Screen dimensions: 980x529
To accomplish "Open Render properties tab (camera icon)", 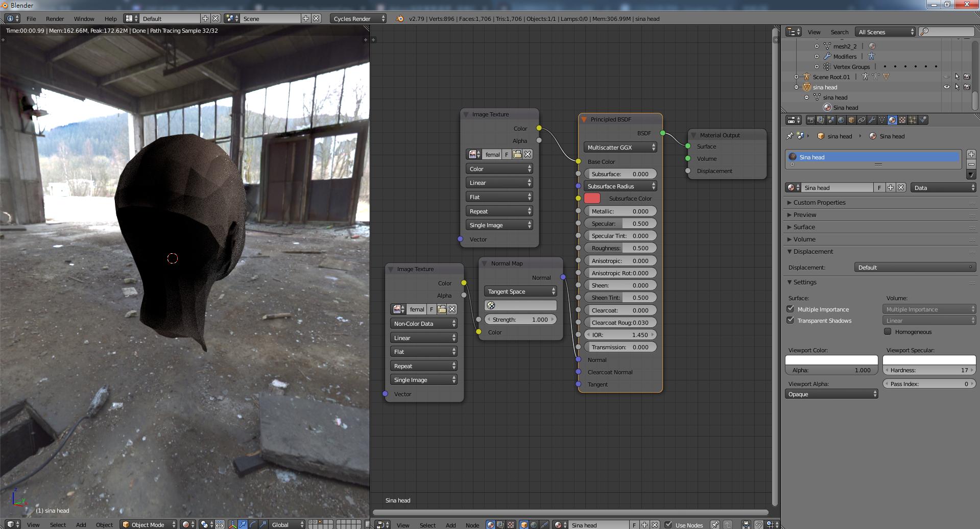I will pos(811,120).
